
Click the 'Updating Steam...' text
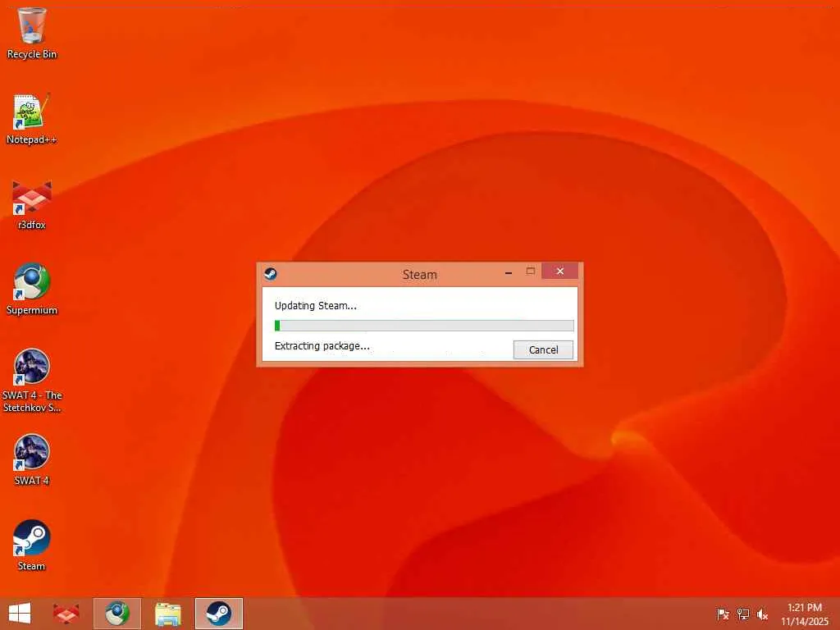coord(315,306)
